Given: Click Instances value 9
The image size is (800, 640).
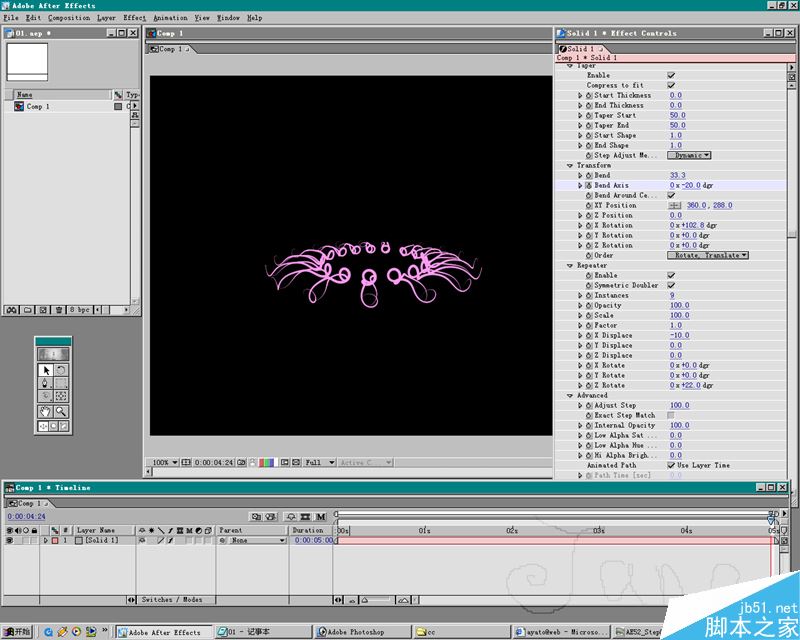Looking at the screenshot, I should tap(672, 296).
